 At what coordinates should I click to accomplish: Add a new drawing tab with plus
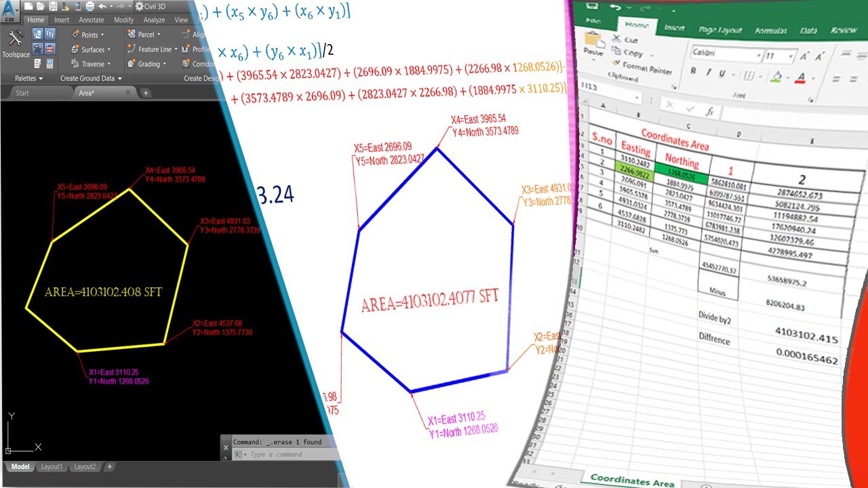point(146,93)
